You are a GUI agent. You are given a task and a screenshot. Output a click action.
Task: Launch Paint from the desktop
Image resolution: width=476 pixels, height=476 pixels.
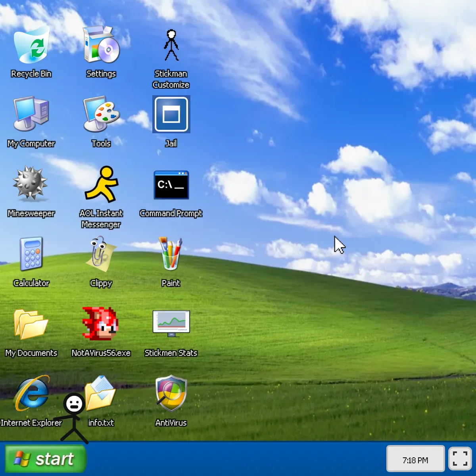coord(171,254)
